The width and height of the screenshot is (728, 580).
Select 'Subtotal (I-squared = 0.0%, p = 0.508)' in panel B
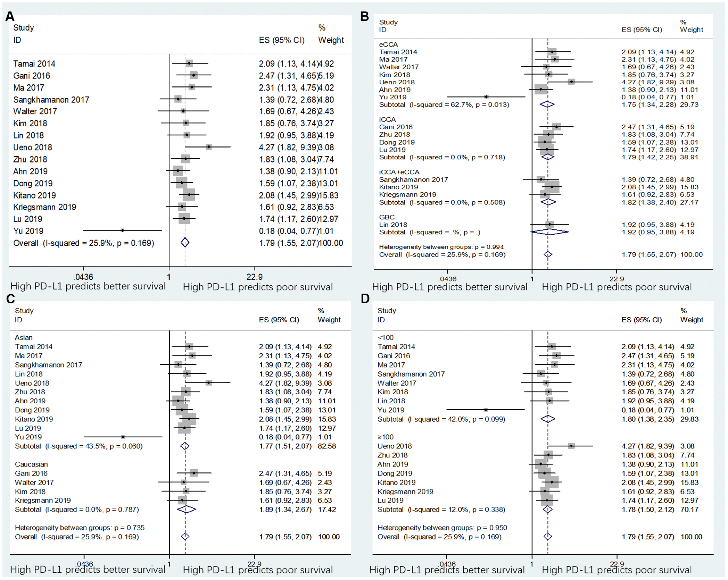442,202
